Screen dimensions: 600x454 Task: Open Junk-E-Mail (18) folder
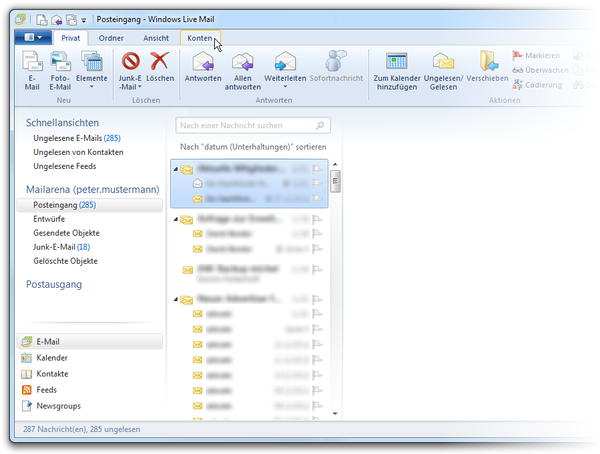(x=62, y=247)
